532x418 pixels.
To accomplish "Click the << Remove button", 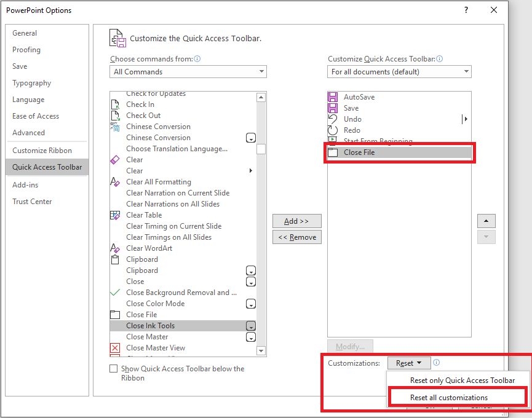I will [x=297, y=237].
